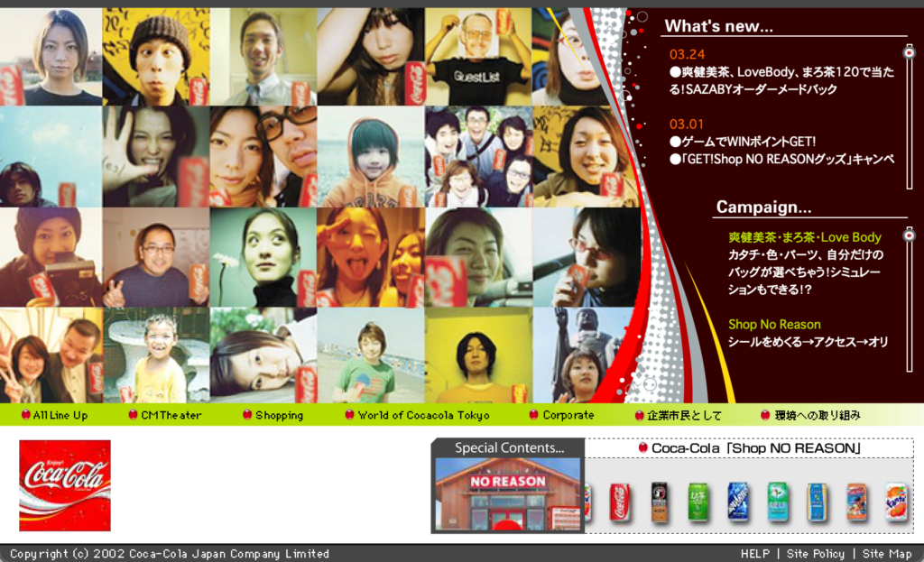Image resolution: width=924 pixels, height=562 pixels.
Task: Go to World of Cocacola Tokyo
Action: (x=423, y=415)
